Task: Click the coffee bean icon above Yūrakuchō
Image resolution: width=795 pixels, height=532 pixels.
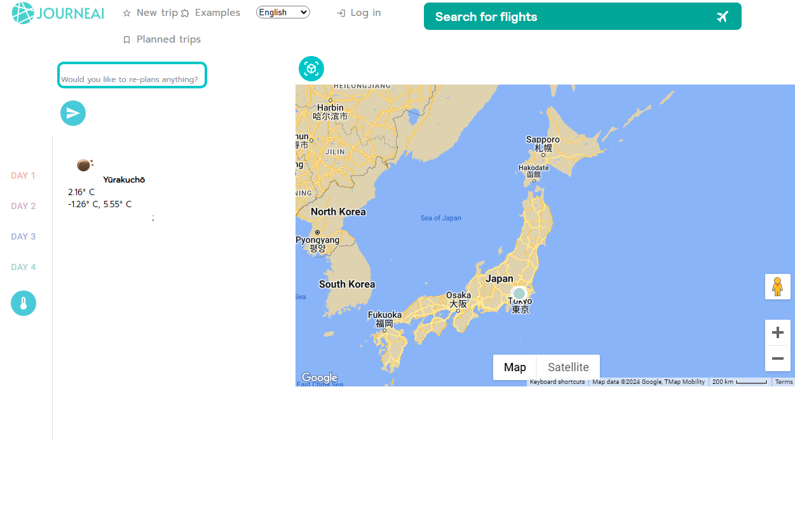Action: [x=85, y=165]
